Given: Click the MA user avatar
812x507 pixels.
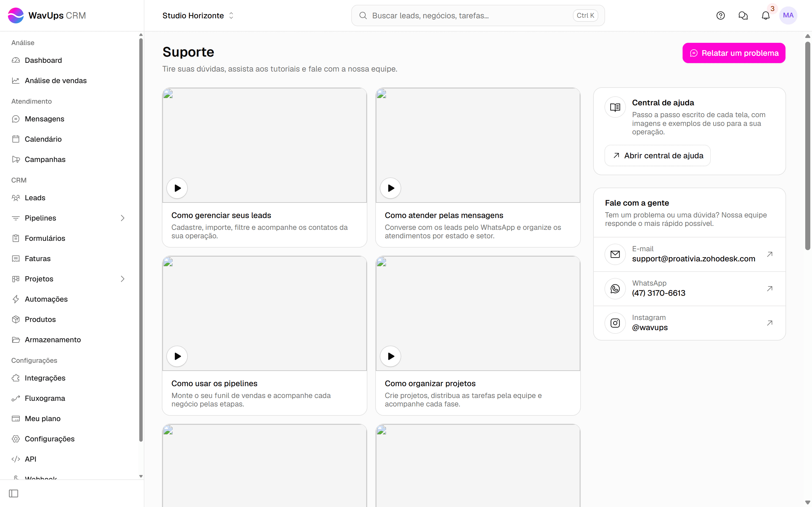Looking at the screenshot, I should click(788, 15).
